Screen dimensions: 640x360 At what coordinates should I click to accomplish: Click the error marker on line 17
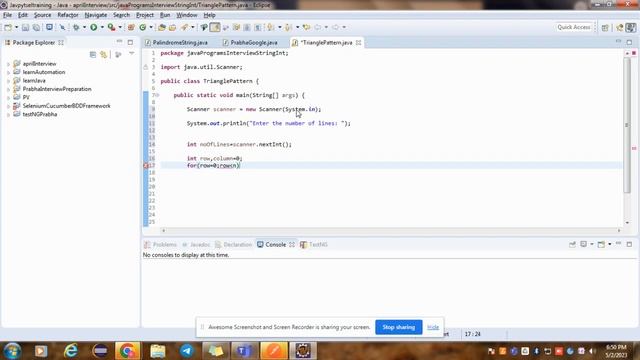tap(146, 165)
